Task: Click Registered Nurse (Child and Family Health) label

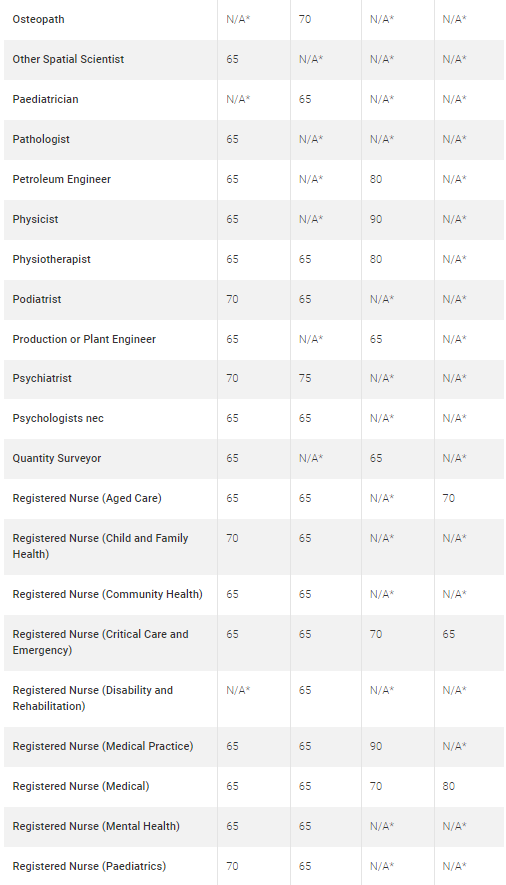Action: (100, 546)
